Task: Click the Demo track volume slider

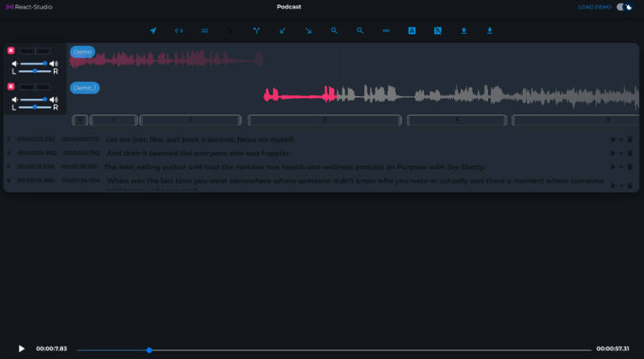Action: 33,63
